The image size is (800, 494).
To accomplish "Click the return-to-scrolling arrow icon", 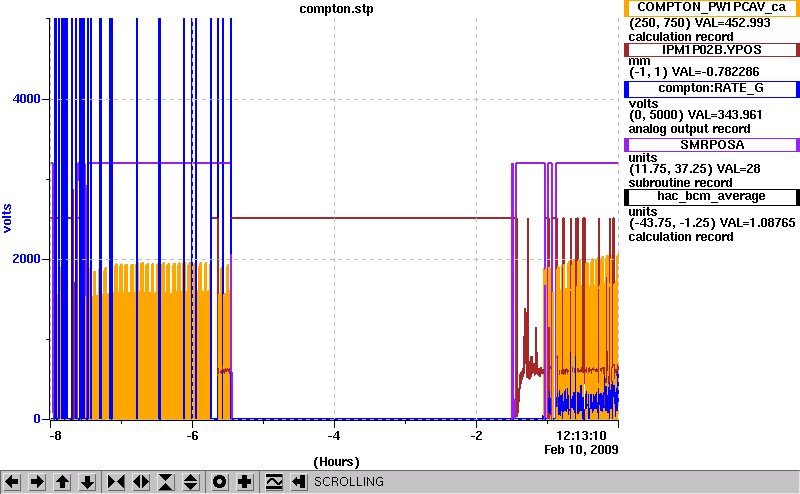I will pos(299,482).
